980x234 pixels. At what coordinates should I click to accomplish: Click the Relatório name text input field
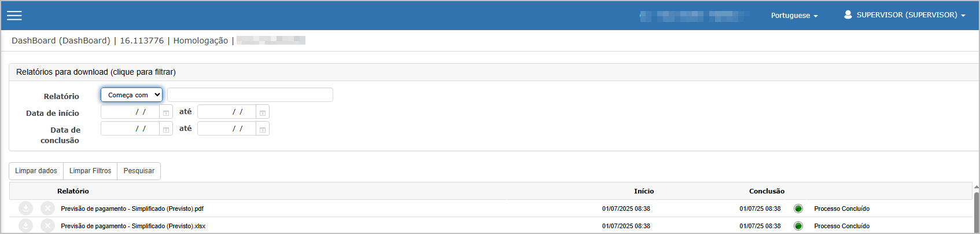250,95
